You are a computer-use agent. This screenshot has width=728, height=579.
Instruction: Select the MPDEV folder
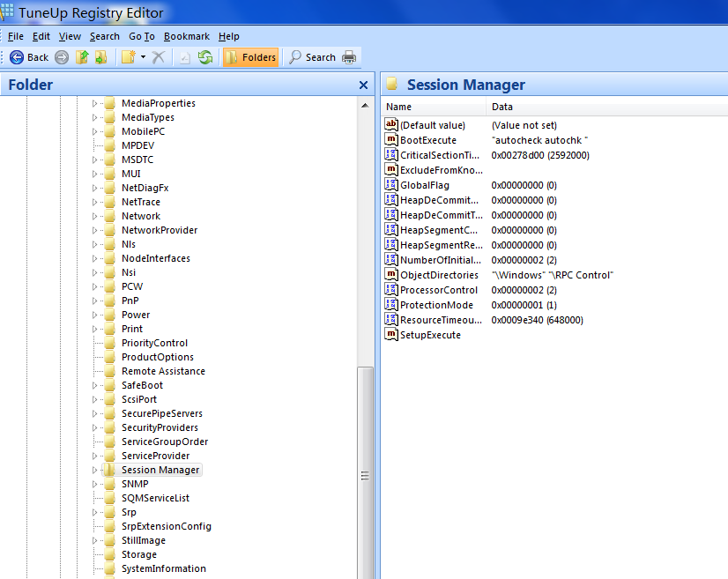137,145
